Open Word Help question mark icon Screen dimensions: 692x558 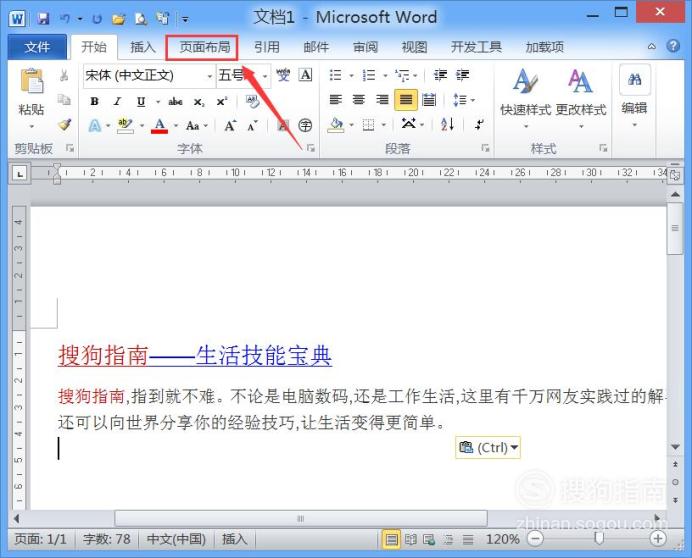coord(673,46)
